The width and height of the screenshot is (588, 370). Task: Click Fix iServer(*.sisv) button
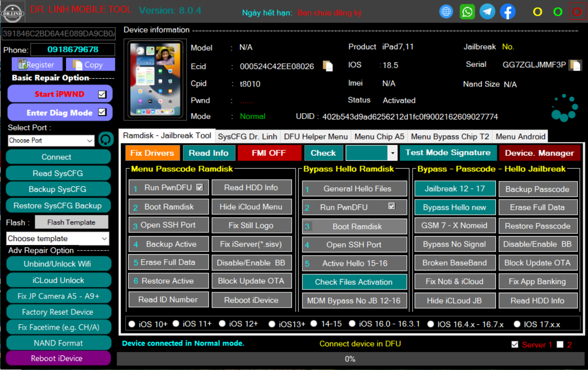[x=251, y=244]
